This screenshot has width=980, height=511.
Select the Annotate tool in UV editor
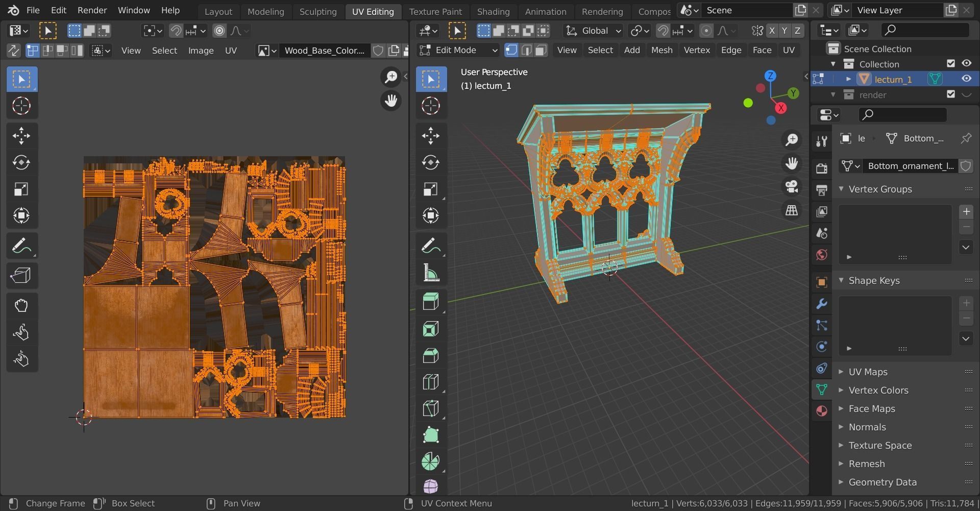coord(21,246)
